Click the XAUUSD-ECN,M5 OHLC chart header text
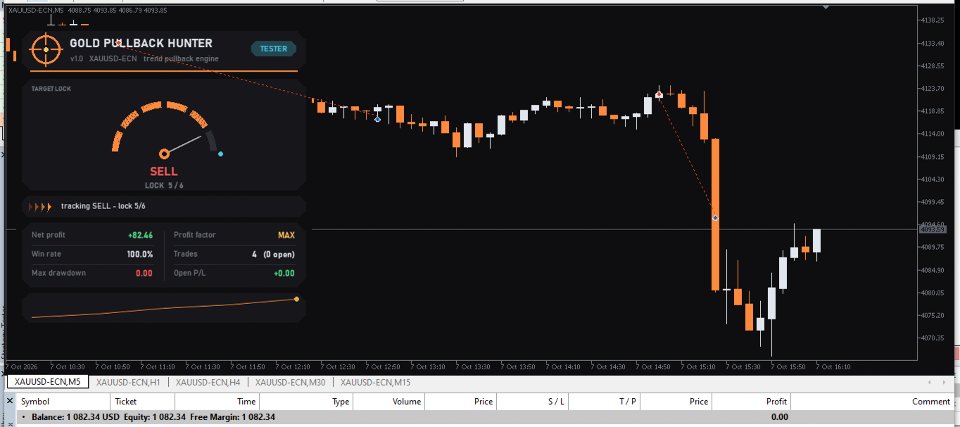This screenshot has width=960, height=427. [x=88, y=10]
